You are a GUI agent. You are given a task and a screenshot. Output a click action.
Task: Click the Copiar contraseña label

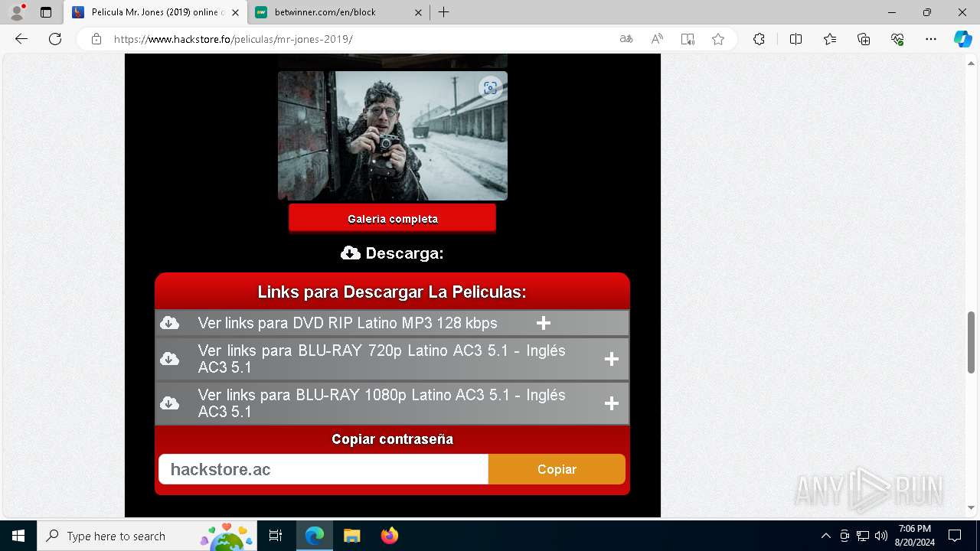tap(392, 439)
